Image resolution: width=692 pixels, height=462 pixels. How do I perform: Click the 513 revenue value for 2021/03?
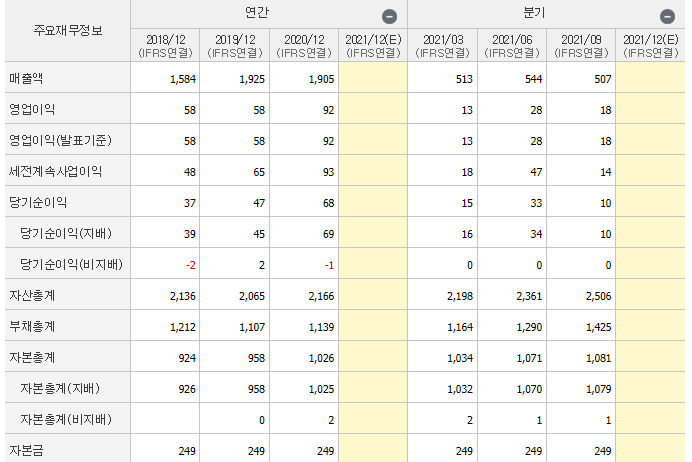(x=464, y=79)
